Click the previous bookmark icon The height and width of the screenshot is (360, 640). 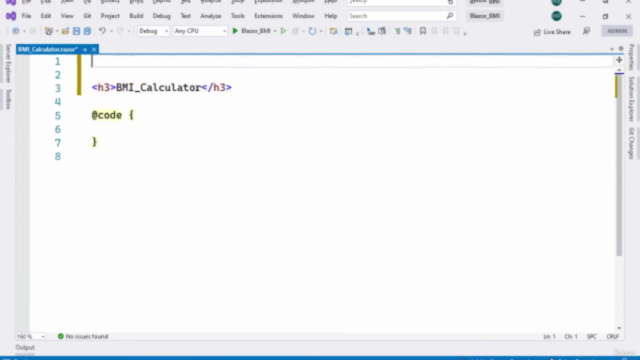tap(434, 31)
